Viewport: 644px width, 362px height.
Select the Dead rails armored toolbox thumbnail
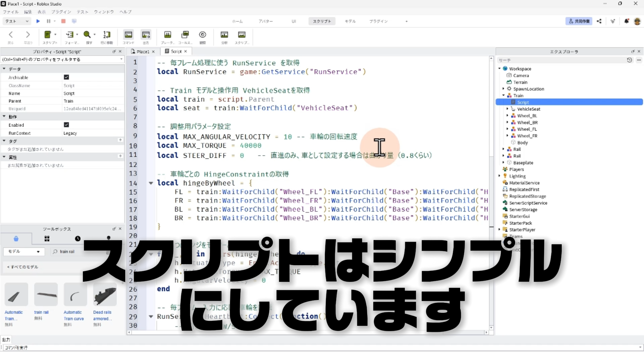pyautogui.click(x=105, y=295)
